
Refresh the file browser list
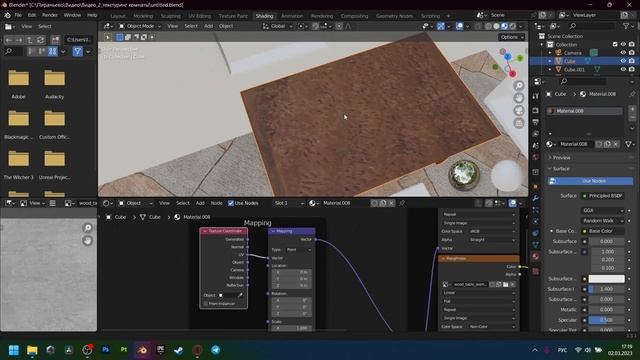pos(40,40)
